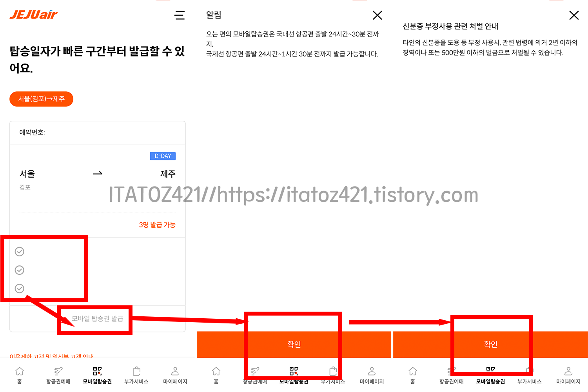Click the 알림 title text
The image size is (588, 392).
[x=214, y=15]
